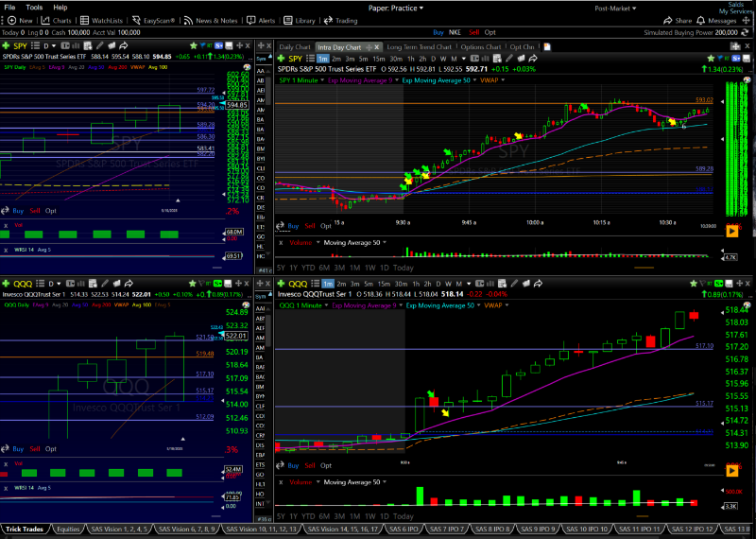
Task: Click the color palette icon on SPY daily chart
Action: click(x=247, y=67)
